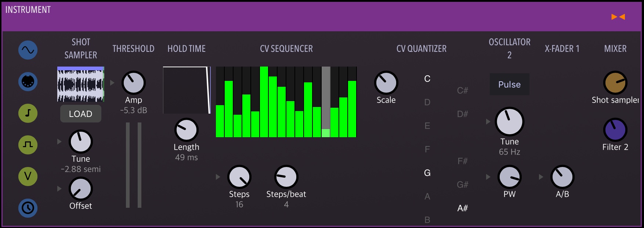Click the right threshold level meter
Screen dimensions: 644x228
(x=140, y=165)
